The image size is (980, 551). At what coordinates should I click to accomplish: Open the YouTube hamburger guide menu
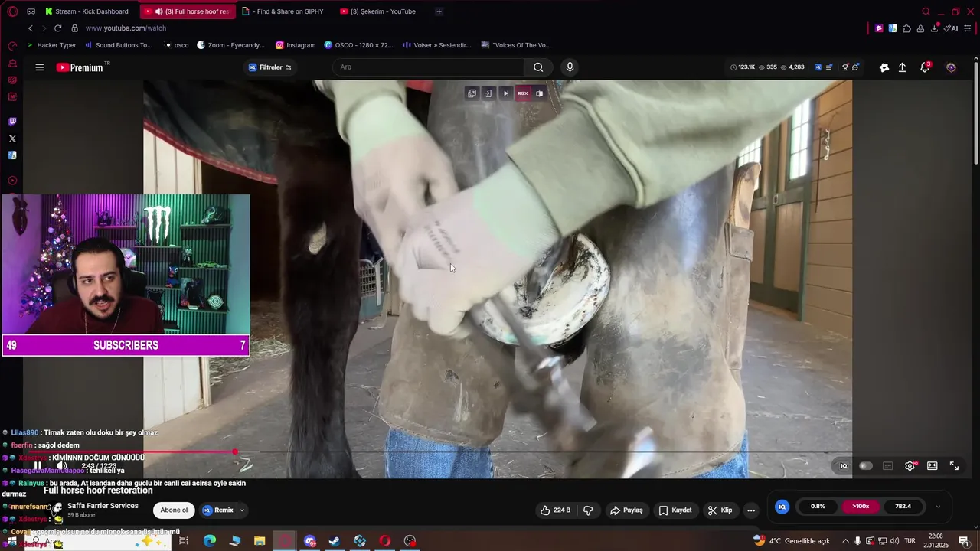tap(39, 67)
